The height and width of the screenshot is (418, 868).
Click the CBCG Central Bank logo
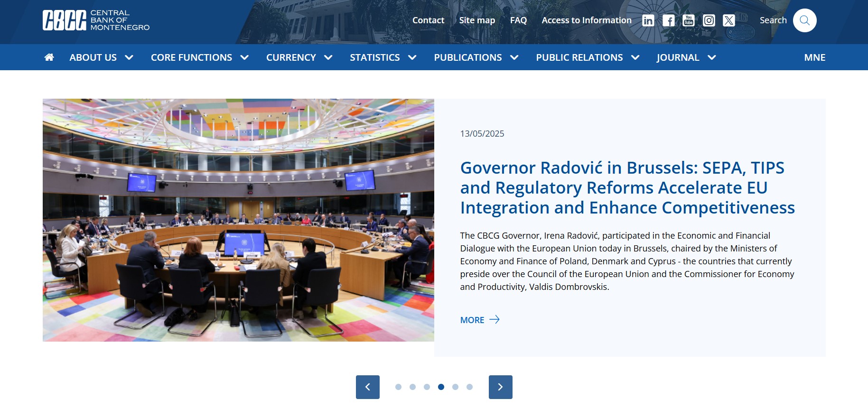pyautogui.click(x=96, y=20)
